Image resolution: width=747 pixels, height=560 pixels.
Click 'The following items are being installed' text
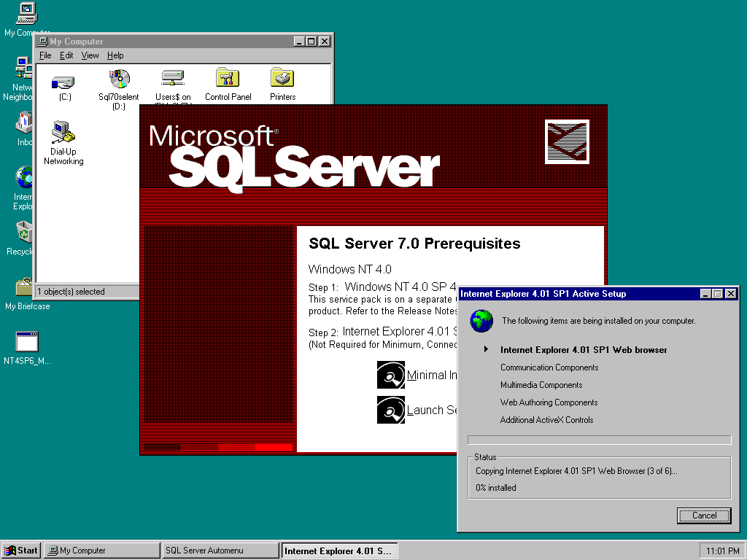(599, 321)
